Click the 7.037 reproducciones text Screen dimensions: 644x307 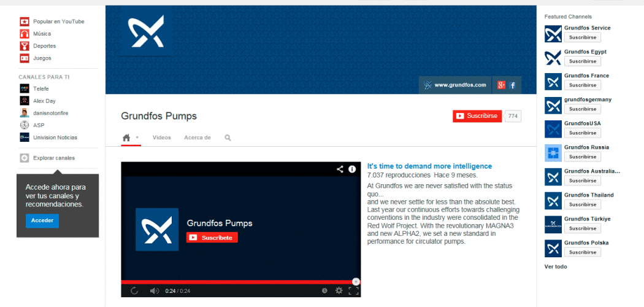tap(399, 175)
